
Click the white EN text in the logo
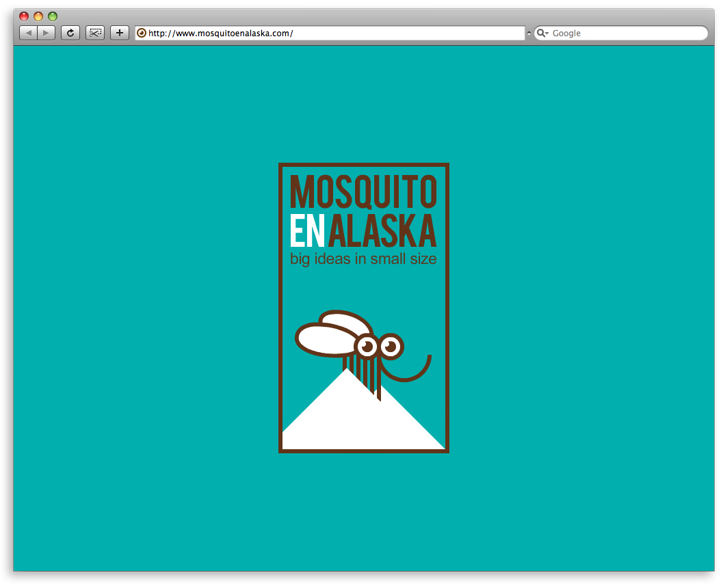pyautogui.click(x=306, y=232)
